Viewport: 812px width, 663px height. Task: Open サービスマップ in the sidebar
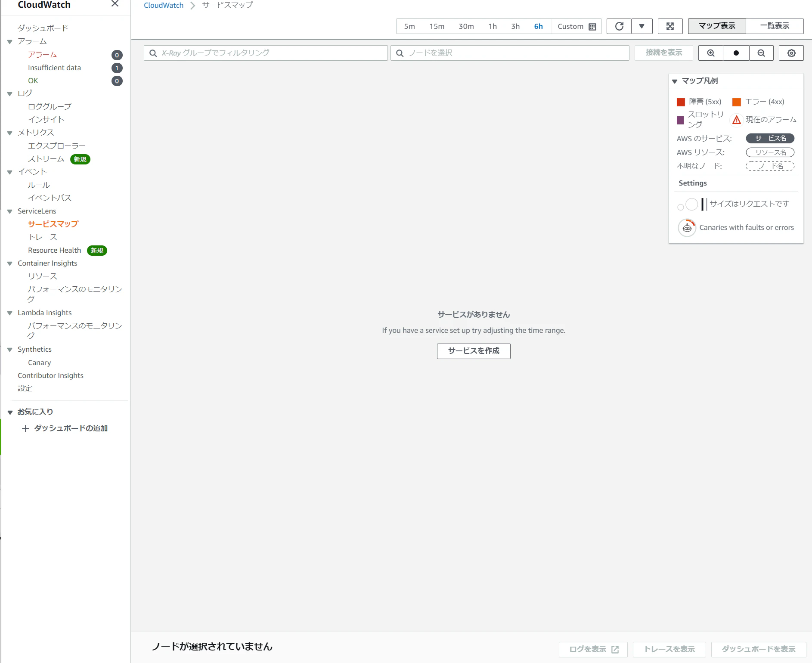(x=53, y=224)
